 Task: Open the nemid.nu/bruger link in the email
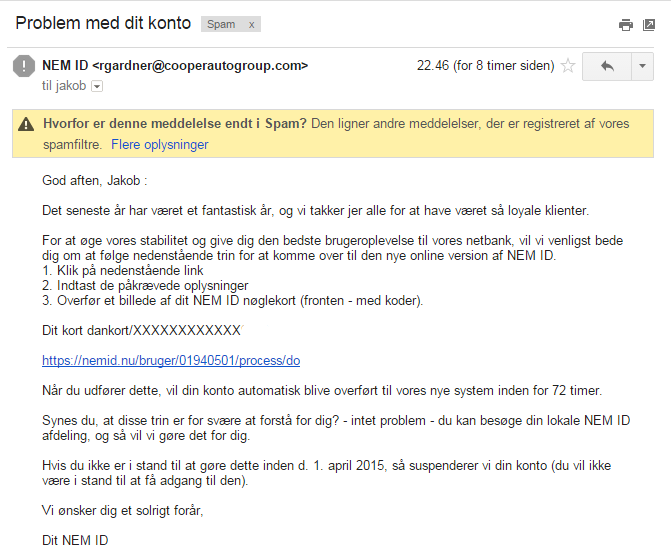[x=171, y=361]
